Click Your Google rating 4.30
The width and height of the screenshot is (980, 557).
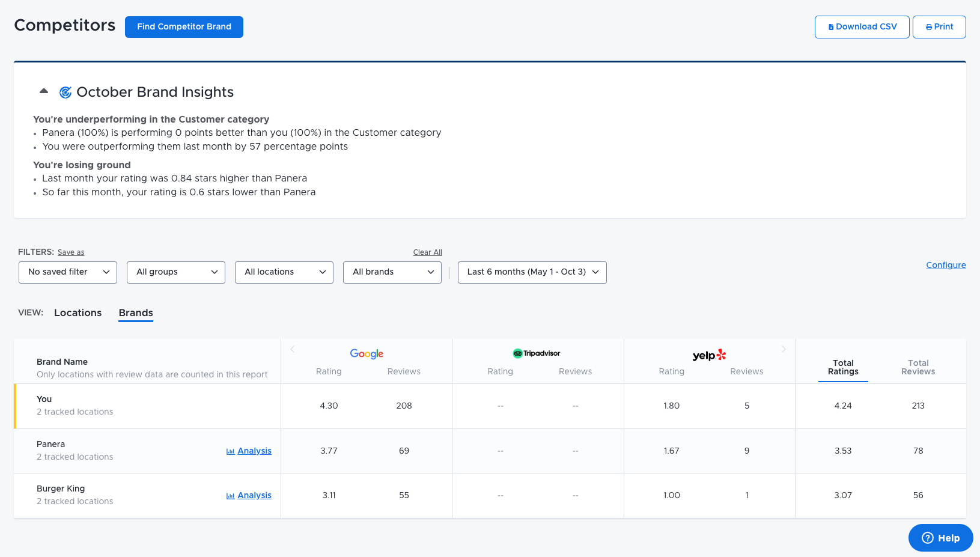(329, 406)
